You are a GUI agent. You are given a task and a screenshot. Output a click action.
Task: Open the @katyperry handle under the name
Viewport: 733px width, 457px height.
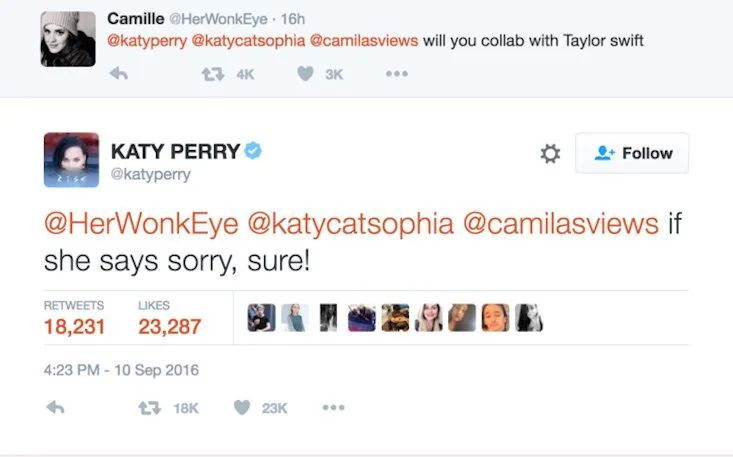pos(150,175)
